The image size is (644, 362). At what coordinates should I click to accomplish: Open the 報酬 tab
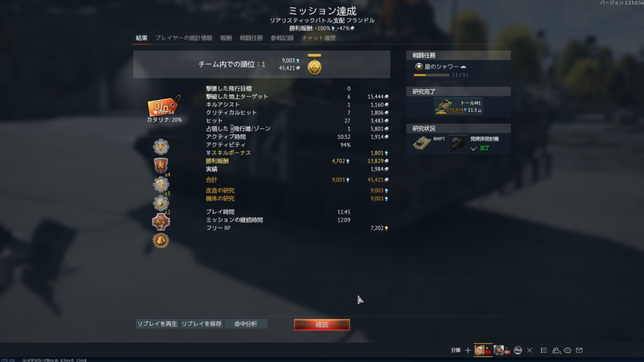tap(226, 38)
